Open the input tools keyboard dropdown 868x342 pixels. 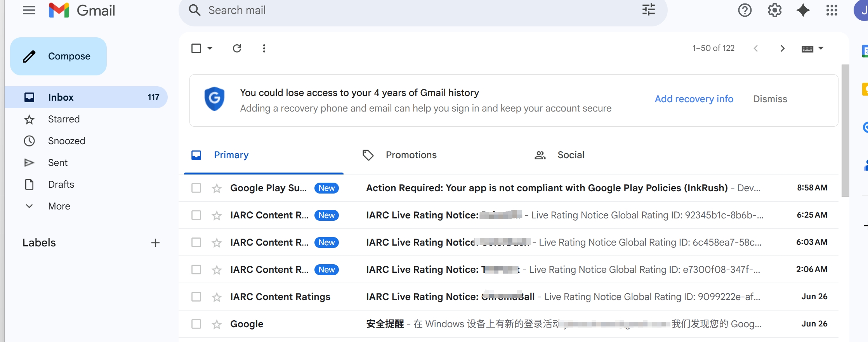coord(821,48)
